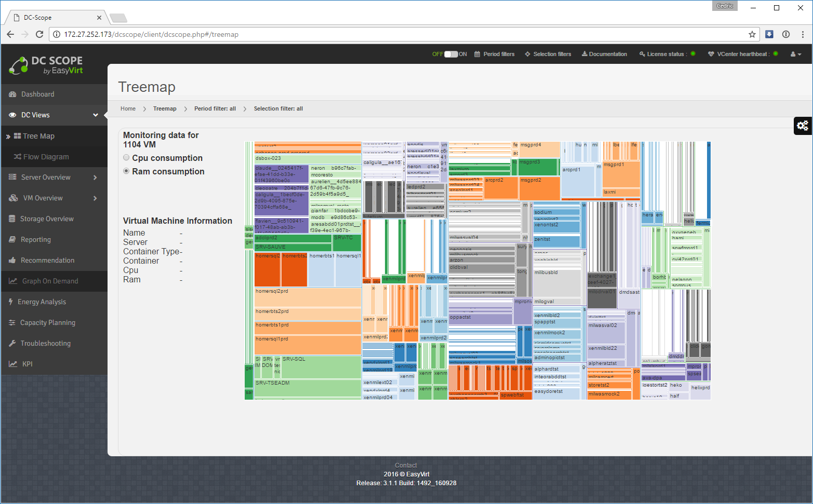Viewport: 813px width, 504px height.
Task: Open Selection filters in top bar
Action: tap(548, 54)
